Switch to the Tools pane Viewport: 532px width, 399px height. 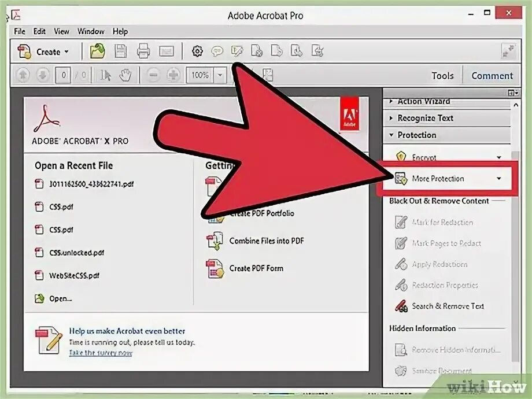coord(442,75)
